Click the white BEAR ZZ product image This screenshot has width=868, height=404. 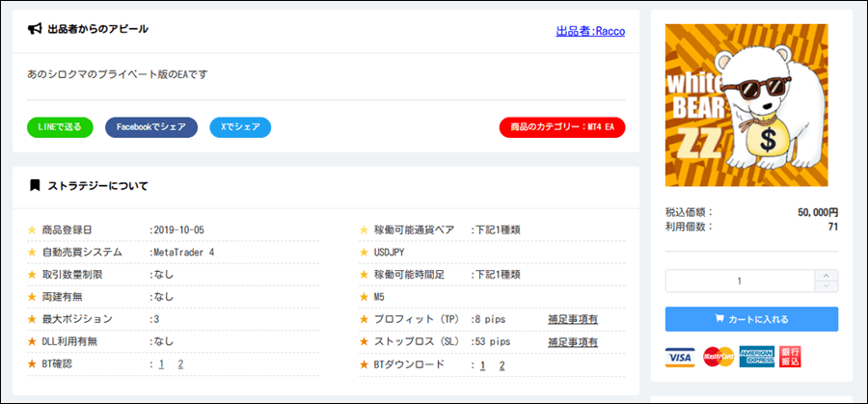(x=746, y=105)
